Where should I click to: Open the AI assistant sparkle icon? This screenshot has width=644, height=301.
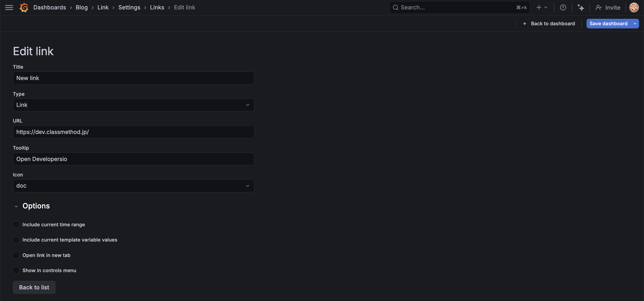pos(580,8)
